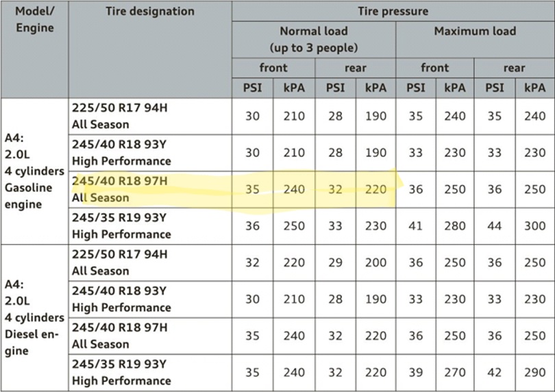Viewport: 555px width, 392px height.
Task: Click diesel 225/50 R17 94H All Season cell
Action: point(150,262)
